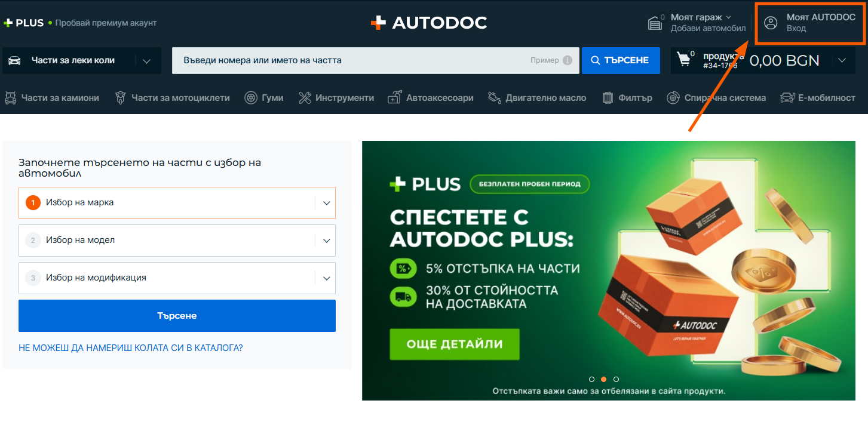The image size is (868, 422).
Task: Select the third carousel dot on banner
Action: click(617, 379)
